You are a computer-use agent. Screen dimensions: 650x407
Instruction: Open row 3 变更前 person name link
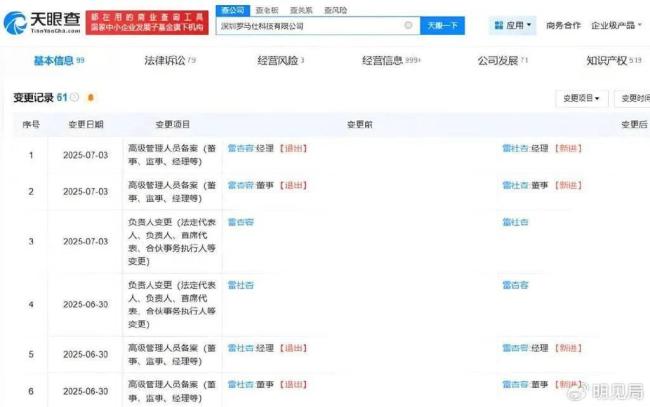[x=240, y=222]
